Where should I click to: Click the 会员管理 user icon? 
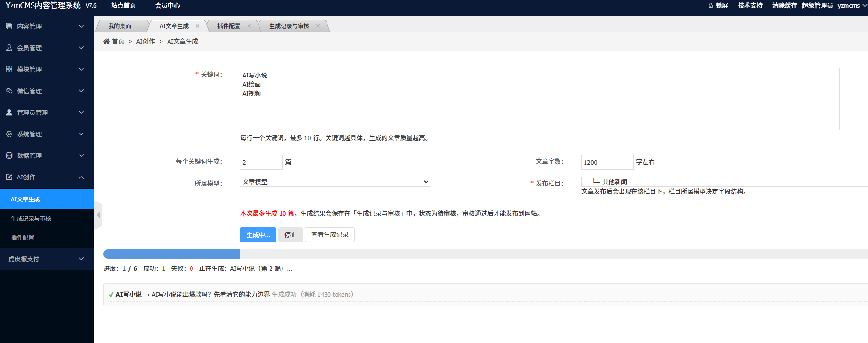(9, 48)
